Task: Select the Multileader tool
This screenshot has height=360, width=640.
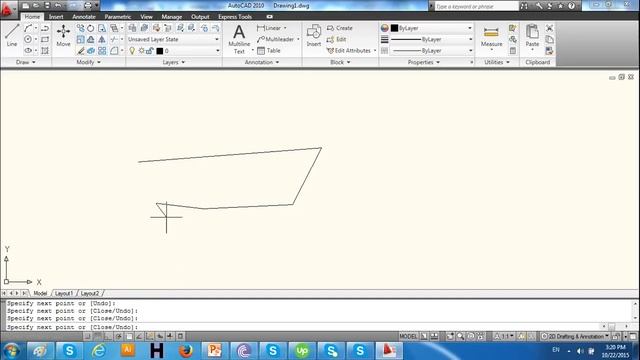Action: point(275,39)
